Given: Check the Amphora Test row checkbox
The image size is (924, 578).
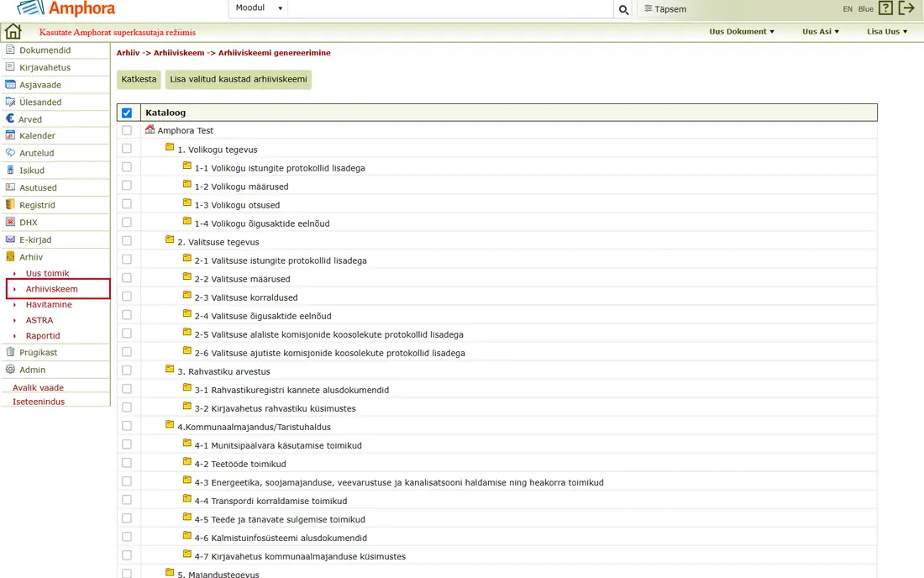Looking at the screenshot, I should [127, 130].
